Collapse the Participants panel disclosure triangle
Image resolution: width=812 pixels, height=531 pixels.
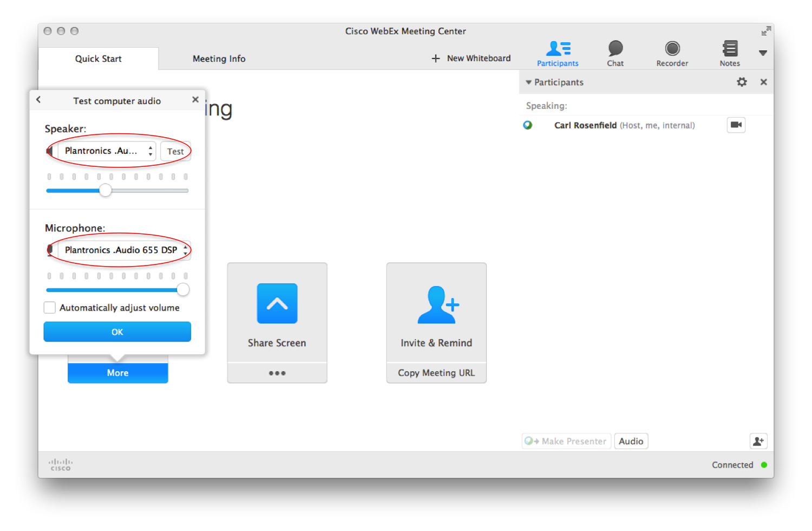point(529,82)
